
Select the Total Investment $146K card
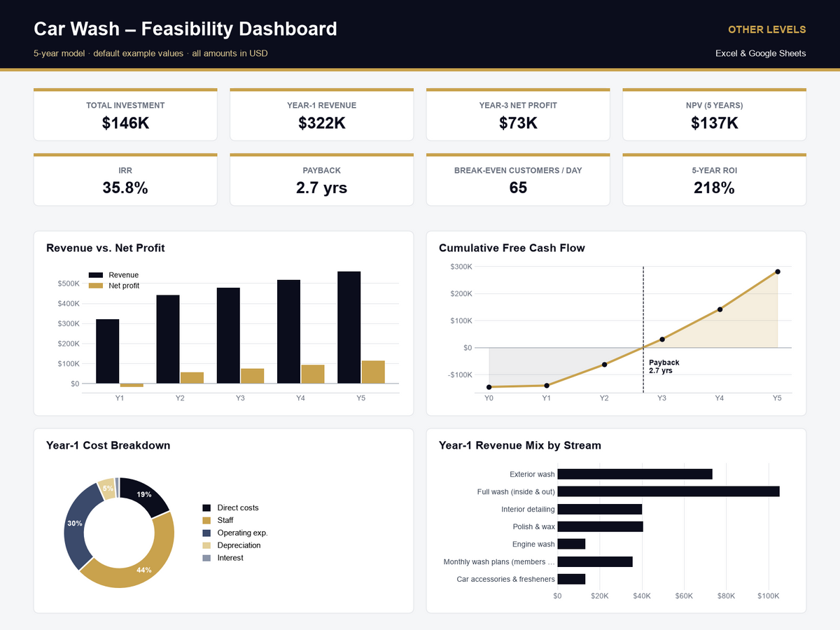click(125, 115)
